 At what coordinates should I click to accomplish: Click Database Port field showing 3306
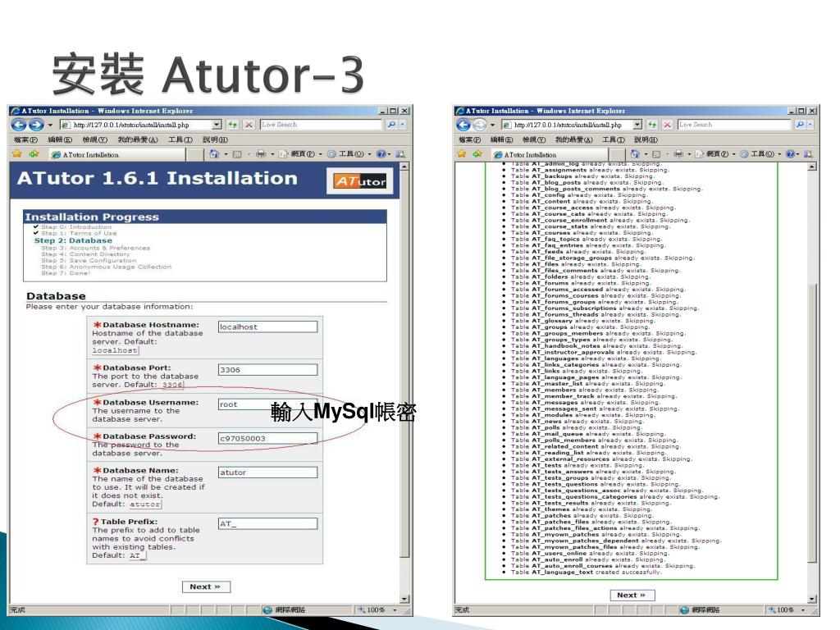(267, 370)
